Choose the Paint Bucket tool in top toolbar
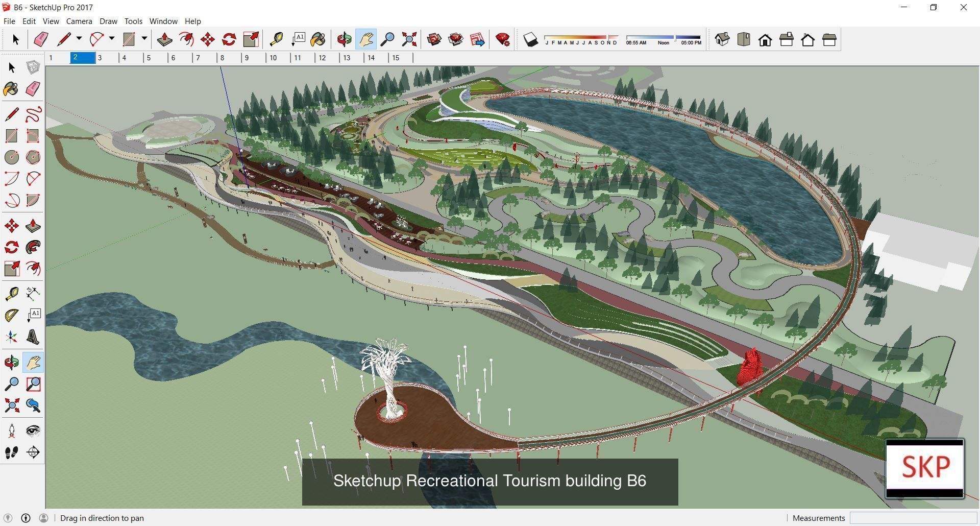 (x=318, y=39)
